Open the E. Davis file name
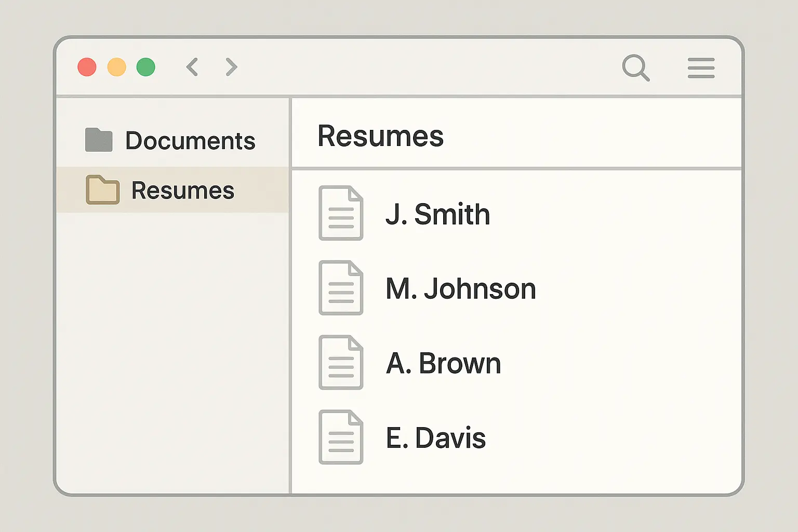 click(x=435, y=438)
